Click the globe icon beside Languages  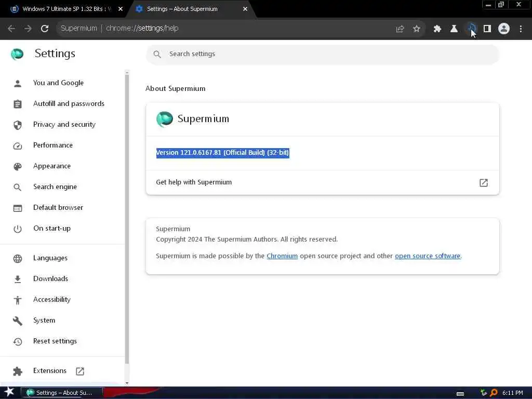click(18, 259)
